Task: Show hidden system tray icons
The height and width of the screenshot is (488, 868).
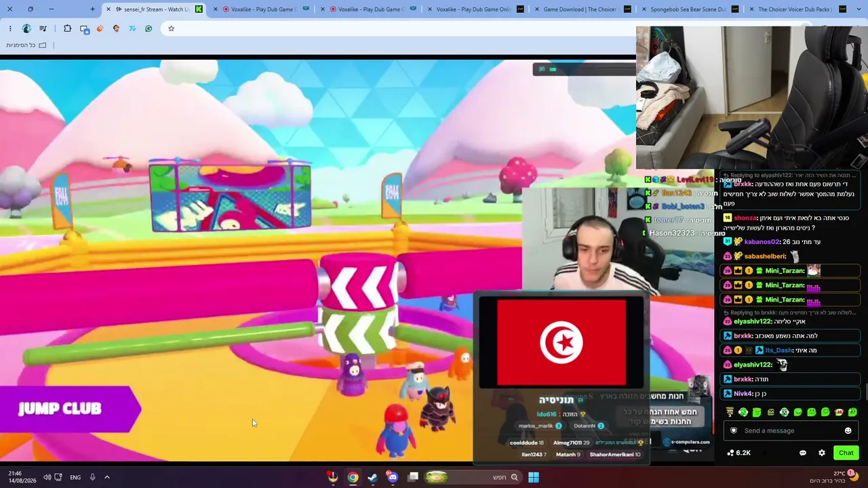Action: pos(106,477)
